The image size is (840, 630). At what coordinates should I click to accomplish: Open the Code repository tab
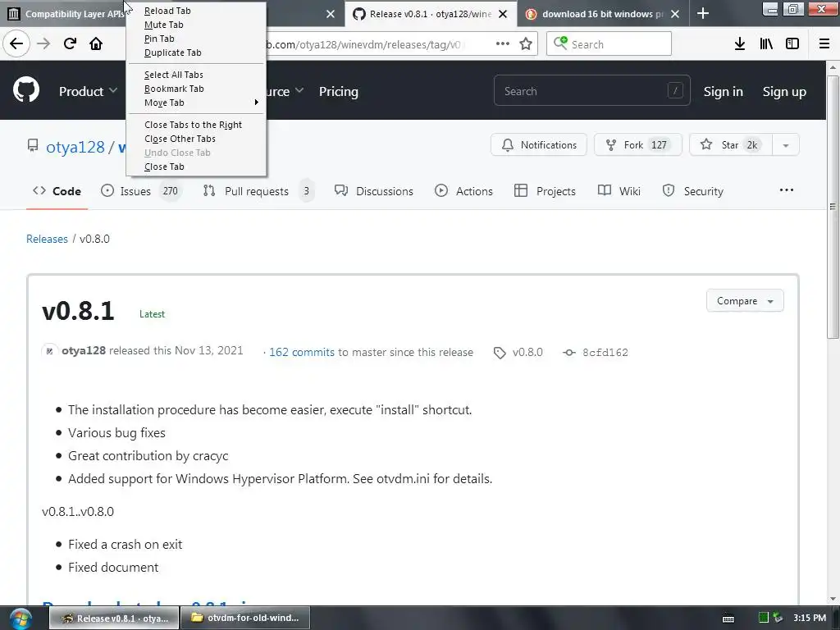tap(57, 191)
